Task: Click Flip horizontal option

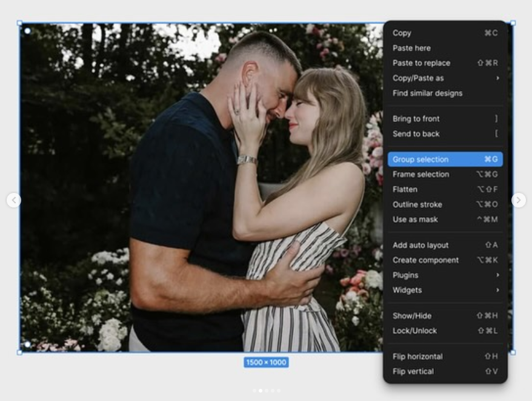Action: 445,357
